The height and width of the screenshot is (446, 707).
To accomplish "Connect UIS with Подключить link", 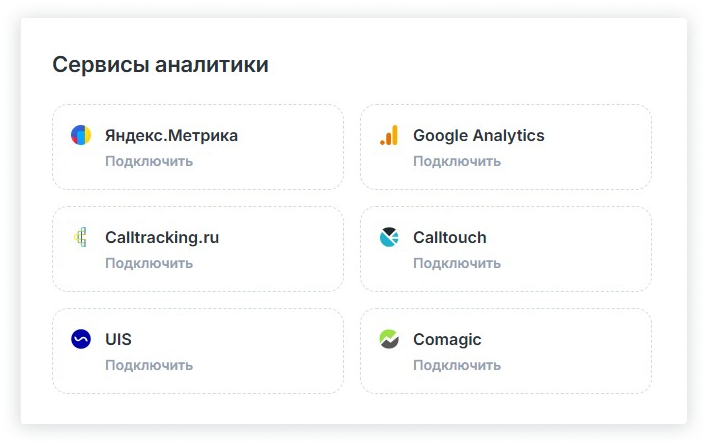I will 149,365.
